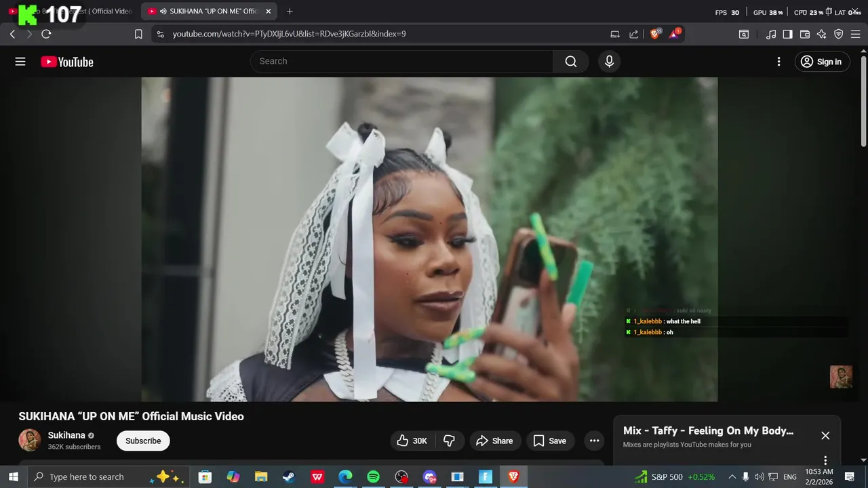Click the magnifier search button
Screen dimensions: 868x488
tap(571, 62)
